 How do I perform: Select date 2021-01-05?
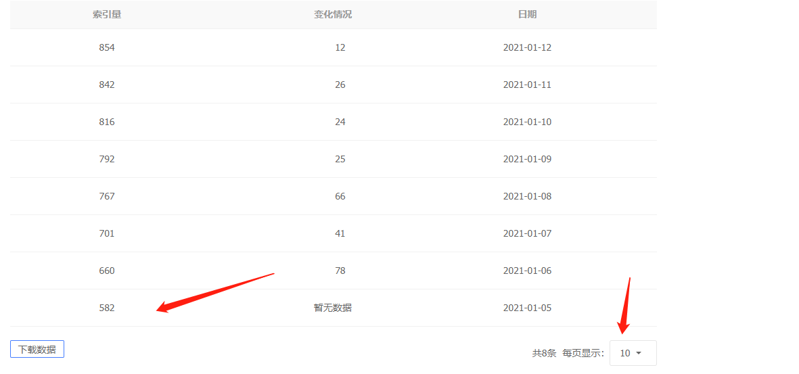pos(527,308)
